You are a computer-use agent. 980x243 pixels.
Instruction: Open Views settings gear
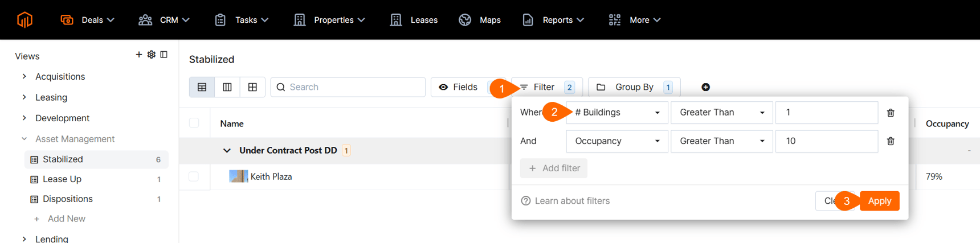[x=151, y=55]
